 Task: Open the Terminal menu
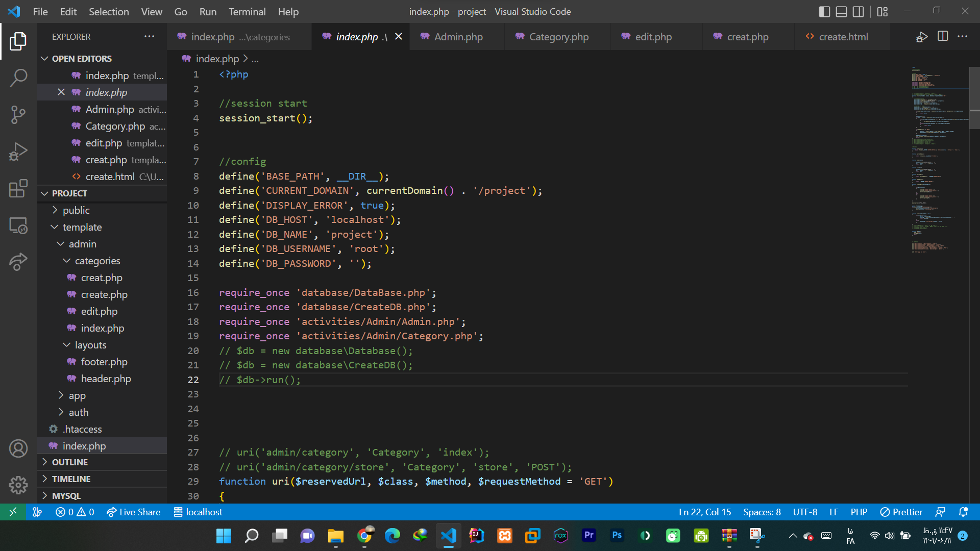click(247, 11)
